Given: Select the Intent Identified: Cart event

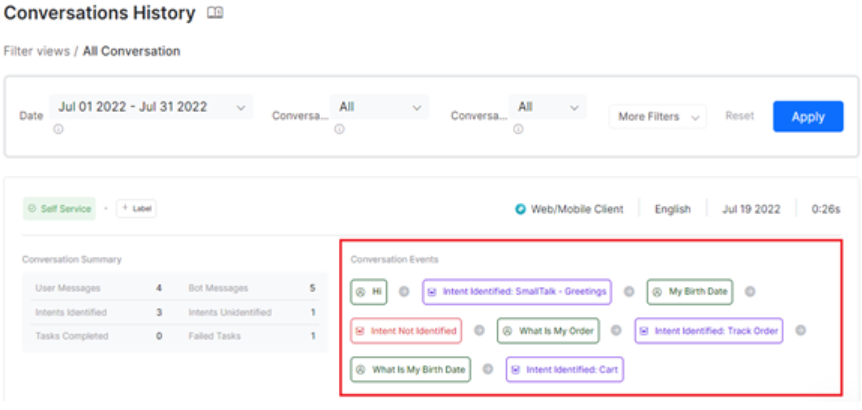Looking at the screenshot, I should [565, 369].
